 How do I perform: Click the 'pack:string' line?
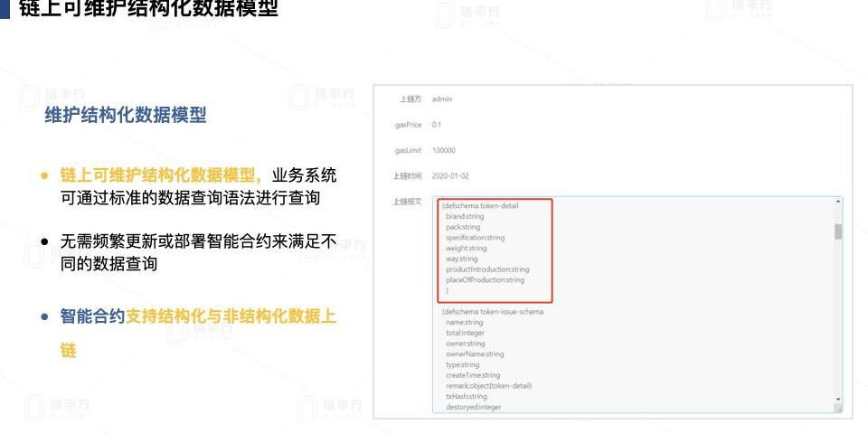tap(463, 227)
